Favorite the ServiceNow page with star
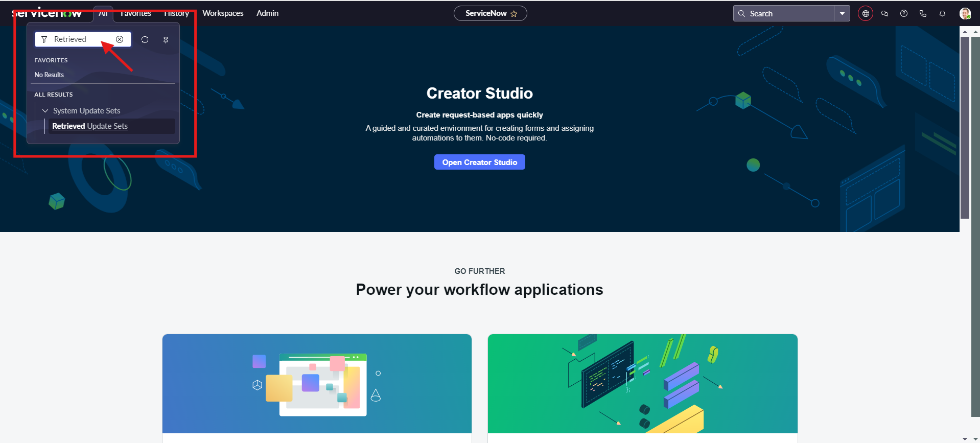The height and width of the screenshot is (443, 980). coord(514,14)
